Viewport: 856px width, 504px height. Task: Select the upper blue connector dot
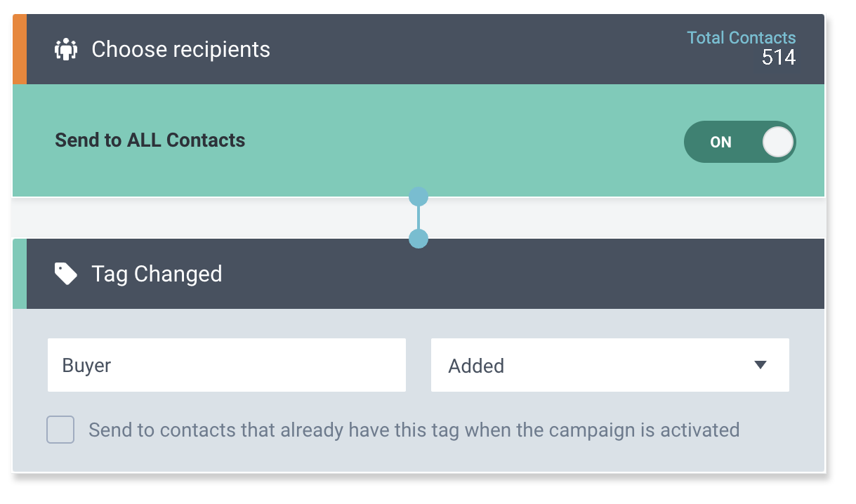419,197
